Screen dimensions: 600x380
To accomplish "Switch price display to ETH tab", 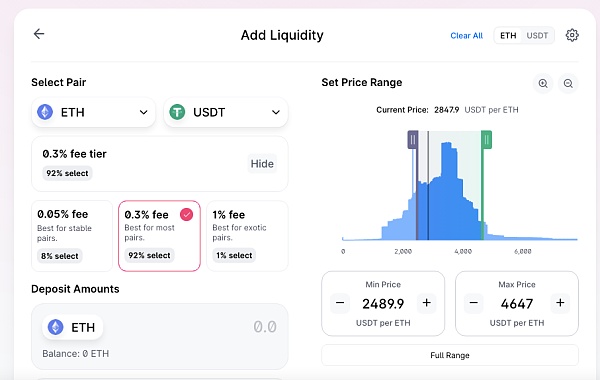I will tap(508, 36).
